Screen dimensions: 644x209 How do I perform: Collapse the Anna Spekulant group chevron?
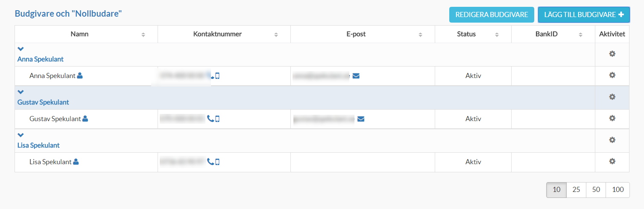20,49
